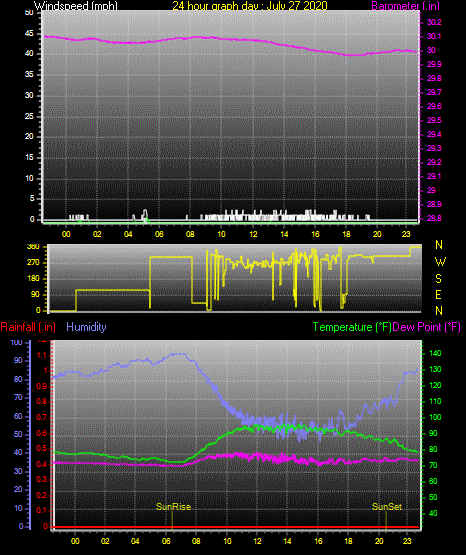
Task: Click hour 18 under the humidity graph
Action: (349, 541)
